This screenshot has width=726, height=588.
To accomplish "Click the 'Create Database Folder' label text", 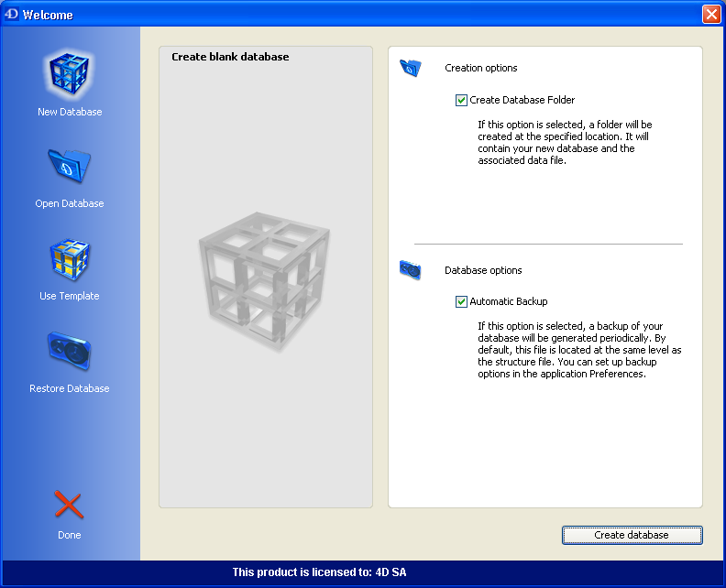I will pos(522,100).
